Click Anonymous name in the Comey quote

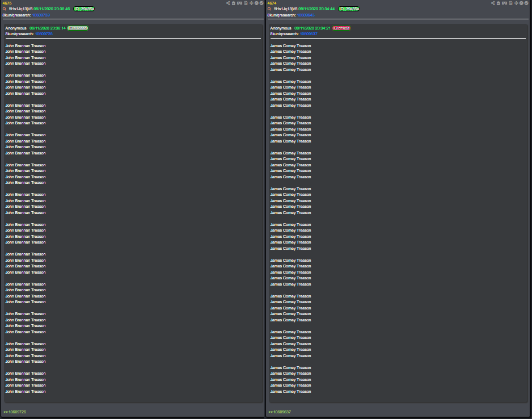pyautogui.click(x=281, y=28)
